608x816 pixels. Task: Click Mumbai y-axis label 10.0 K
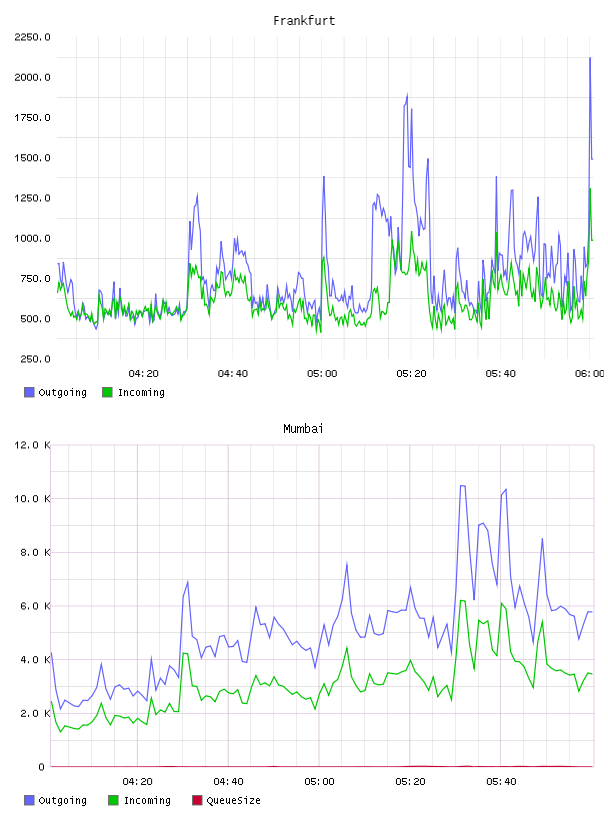coord(32,499)
